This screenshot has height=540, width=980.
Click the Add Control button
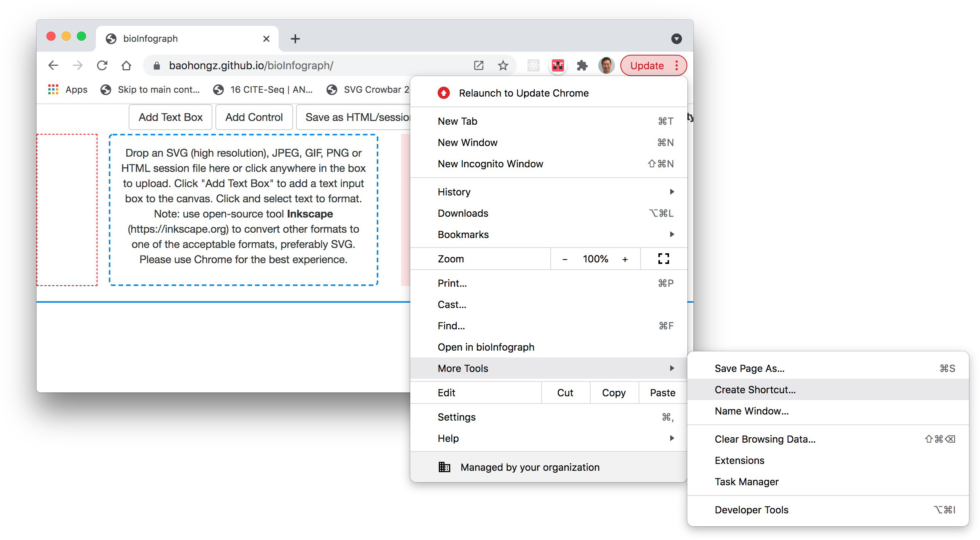click(x=254, y=117)
